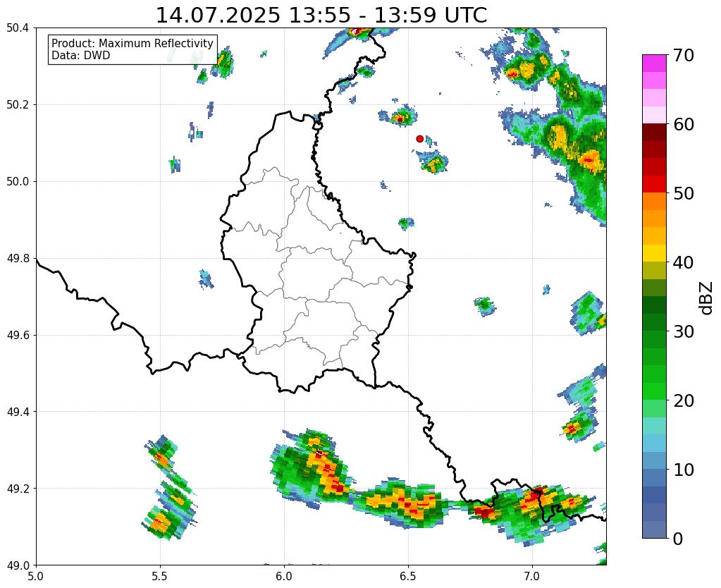721x588 pixels.
Task: Click latitude axis label 49.0
Action: click(18, 565)
